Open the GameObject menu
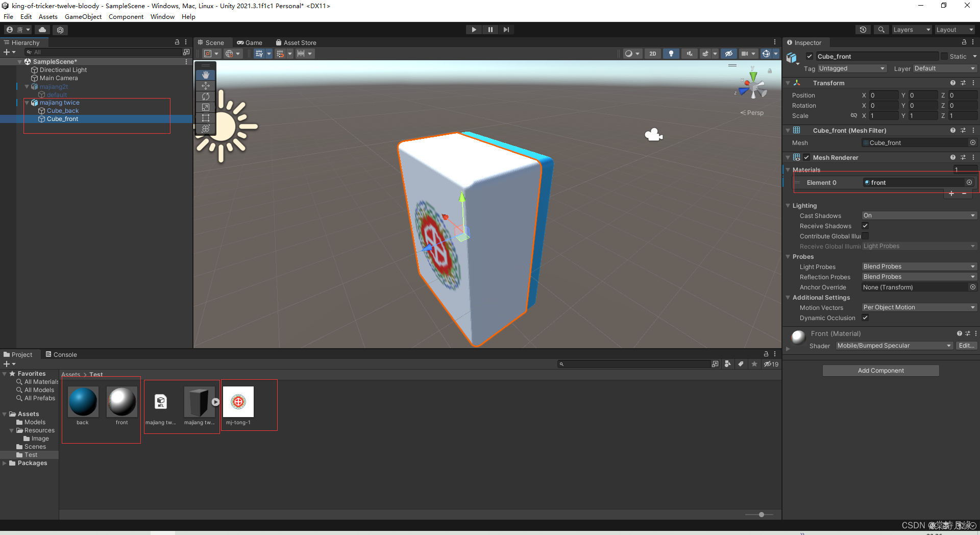This screenshot has height=535, width=980. 83,16
